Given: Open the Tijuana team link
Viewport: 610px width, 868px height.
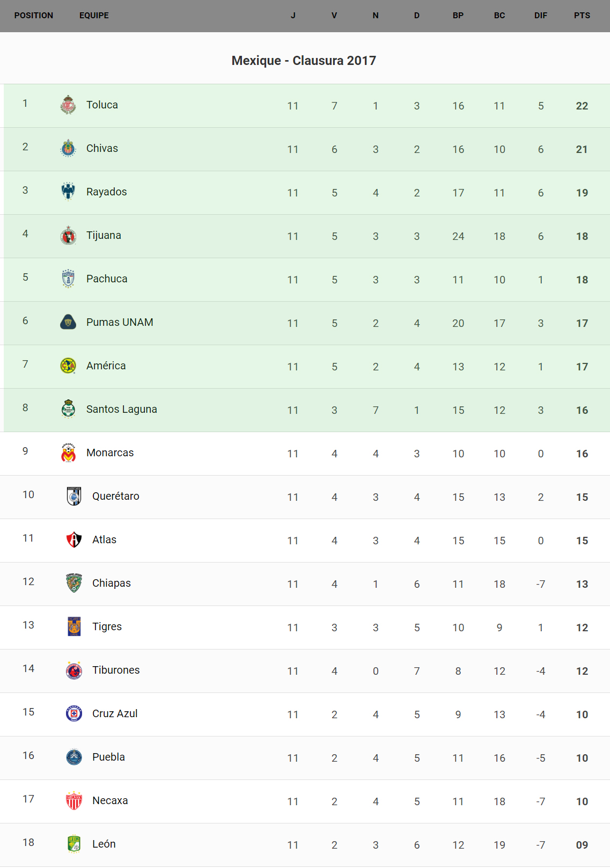Looking at the screenshot, I should coord(104,235).
